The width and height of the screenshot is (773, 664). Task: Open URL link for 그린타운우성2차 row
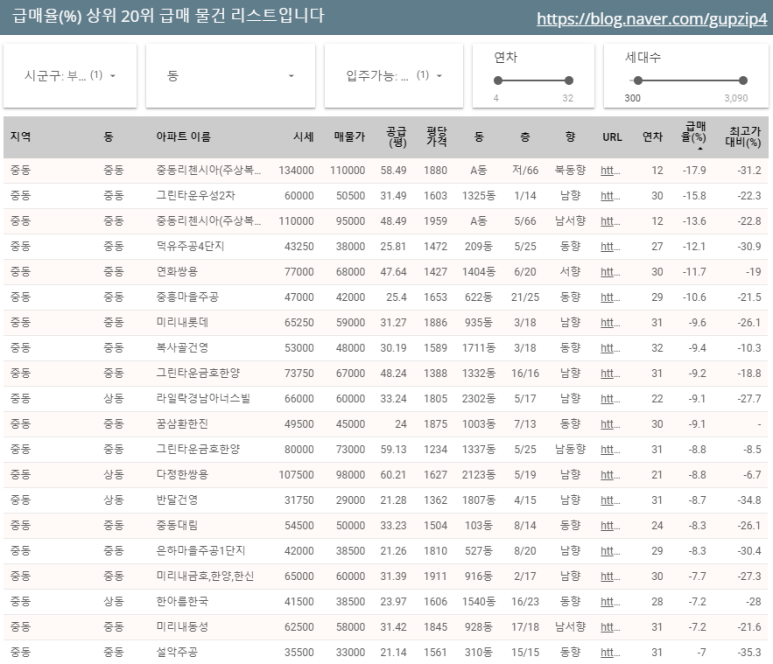pos(610,196)
